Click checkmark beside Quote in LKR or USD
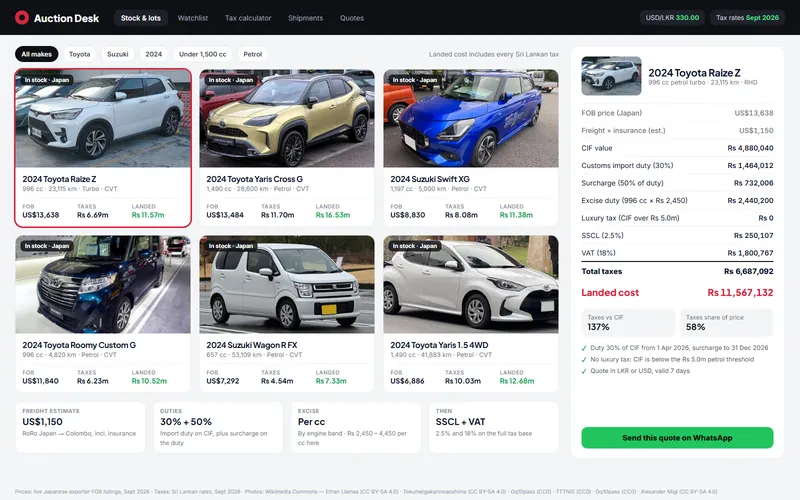800x500 pixels. (x=584, y=371)
